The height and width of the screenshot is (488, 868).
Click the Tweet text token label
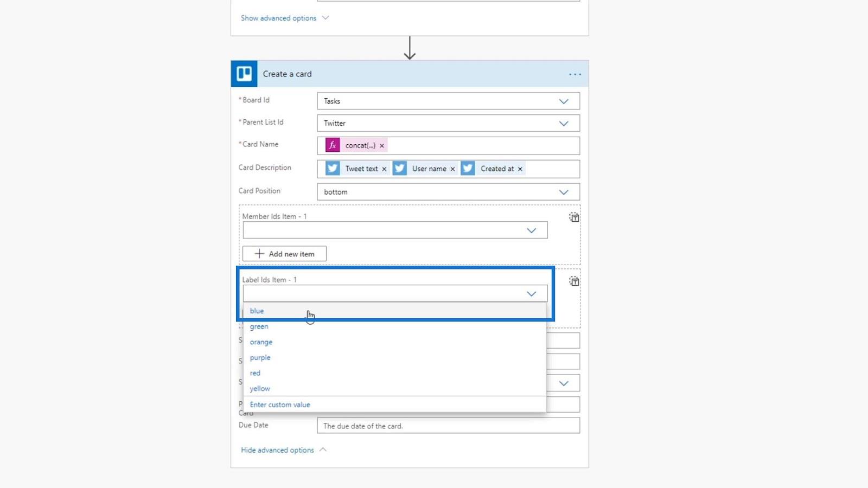361,169
